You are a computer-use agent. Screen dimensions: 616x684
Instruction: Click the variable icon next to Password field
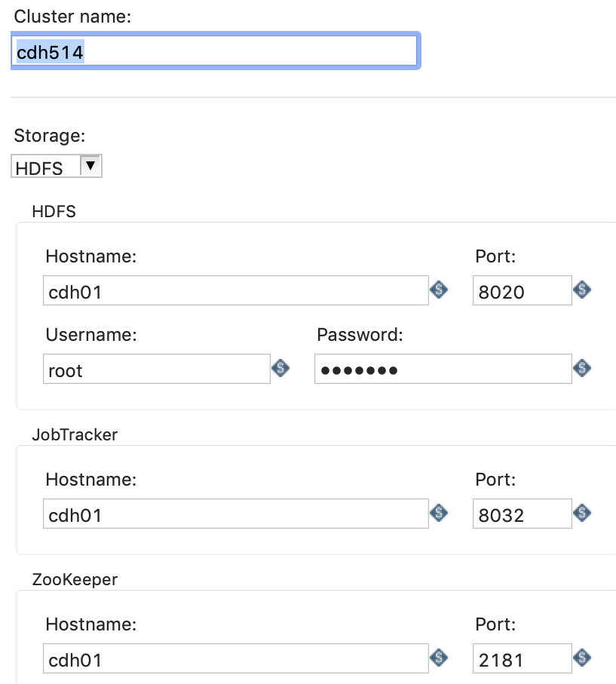point(581,369)
